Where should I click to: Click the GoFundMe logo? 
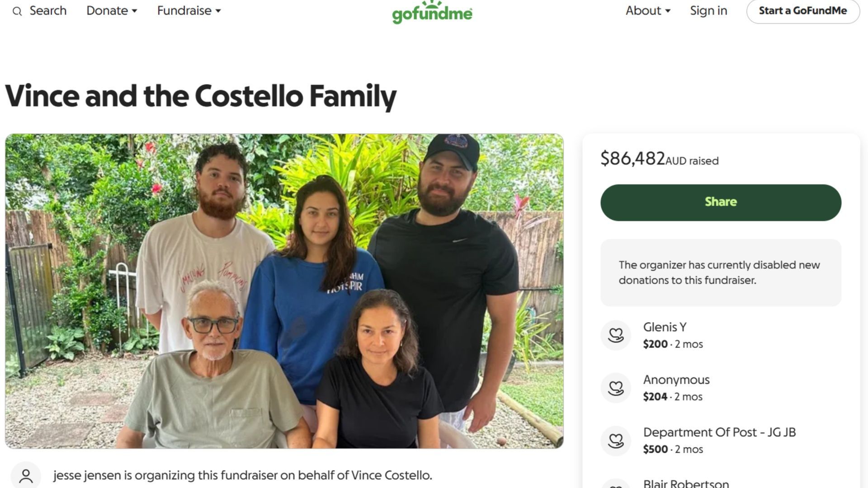click(432, 13)
